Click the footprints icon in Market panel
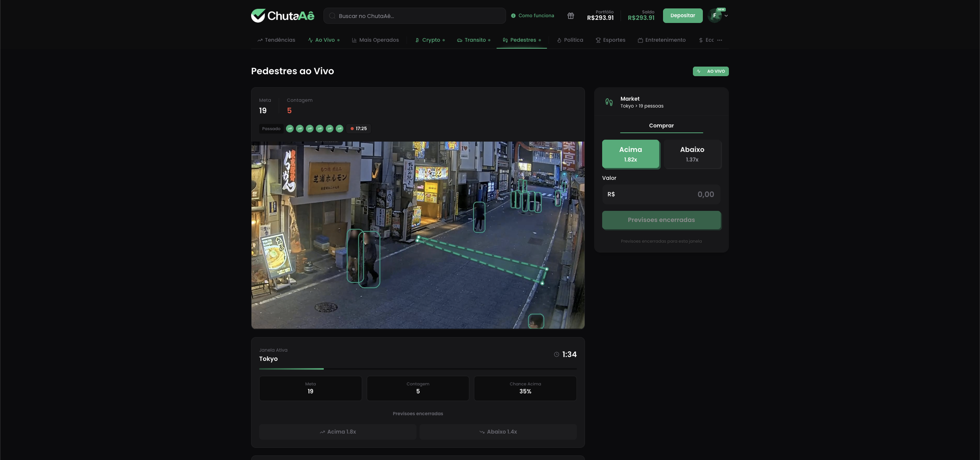The height and width of the screenshot is (460, 980). point(609,102)
